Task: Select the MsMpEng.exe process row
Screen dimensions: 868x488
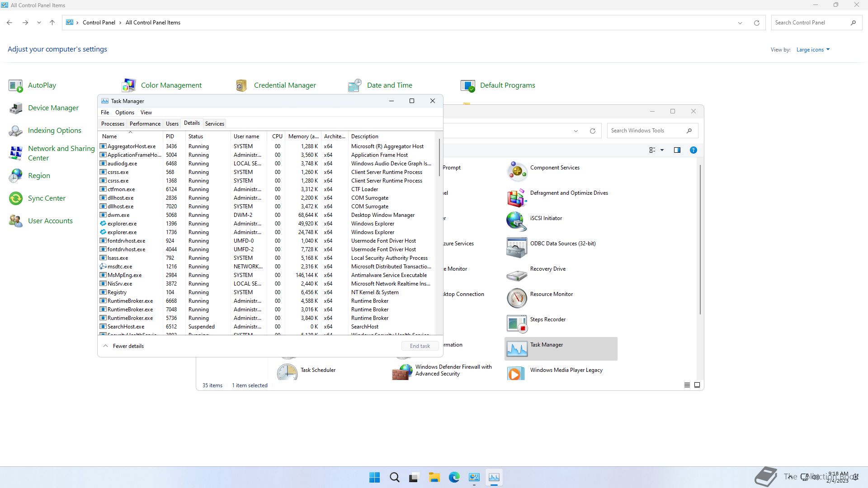Action: (124, 275)
